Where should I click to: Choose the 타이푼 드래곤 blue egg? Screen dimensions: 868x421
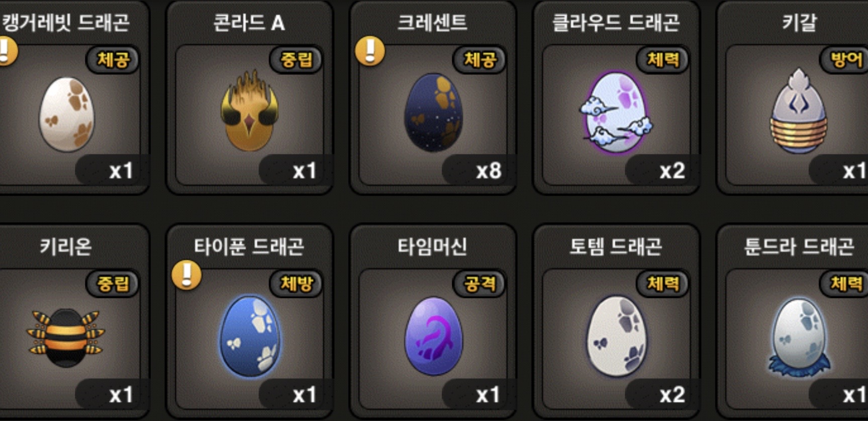tap(250, 336)
